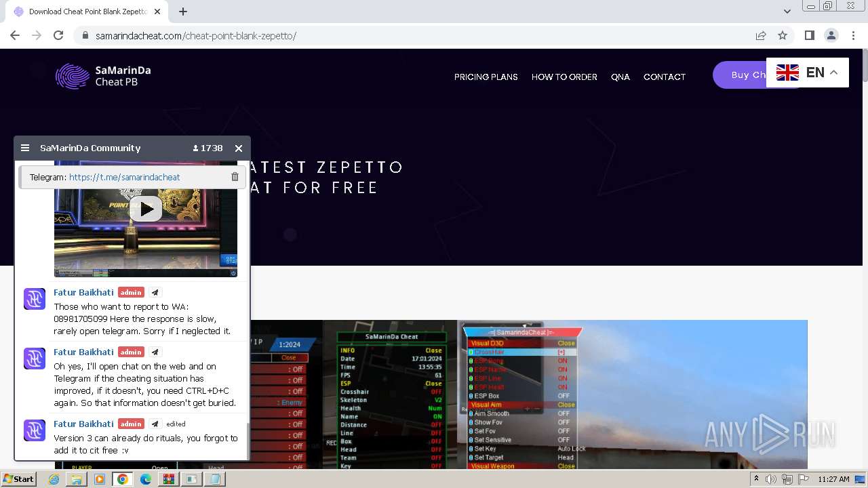868x488 pixels.
Task: Expand the EN language selector
Action: click(x=834, y=73)
